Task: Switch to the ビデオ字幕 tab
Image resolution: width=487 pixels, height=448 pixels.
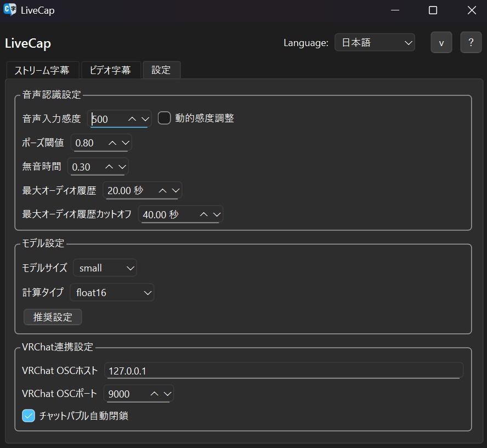Action: pos(111,70)
